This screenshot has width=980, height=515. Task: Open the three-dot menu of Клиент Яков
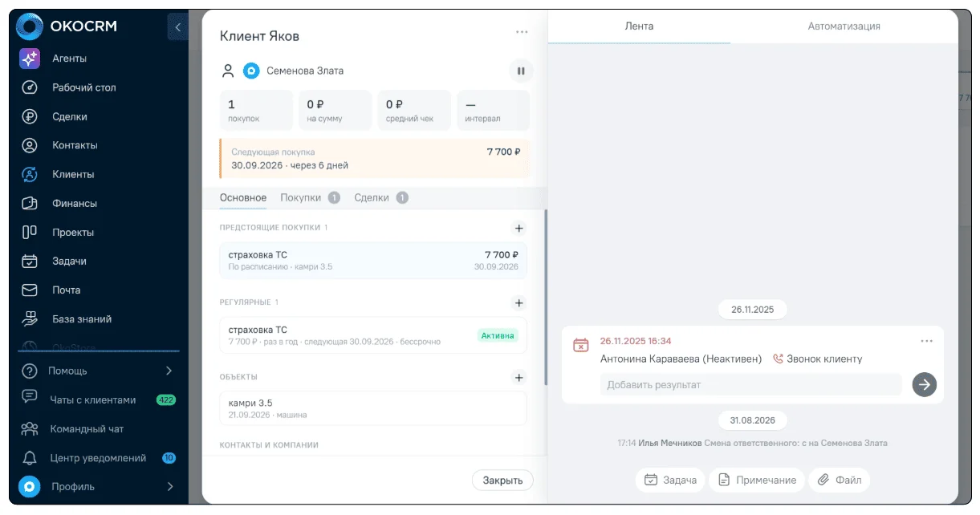(x=522, y=32)
